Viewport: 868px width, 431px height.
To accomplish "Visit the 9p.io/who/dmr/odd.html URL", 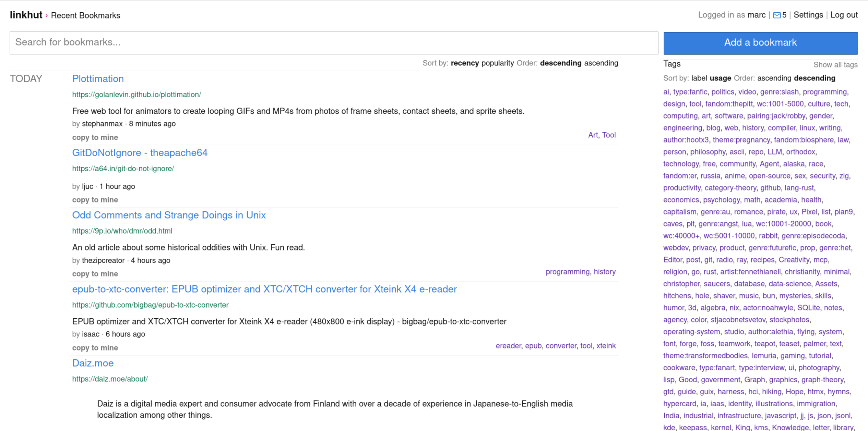I will (x=122, y=231).
